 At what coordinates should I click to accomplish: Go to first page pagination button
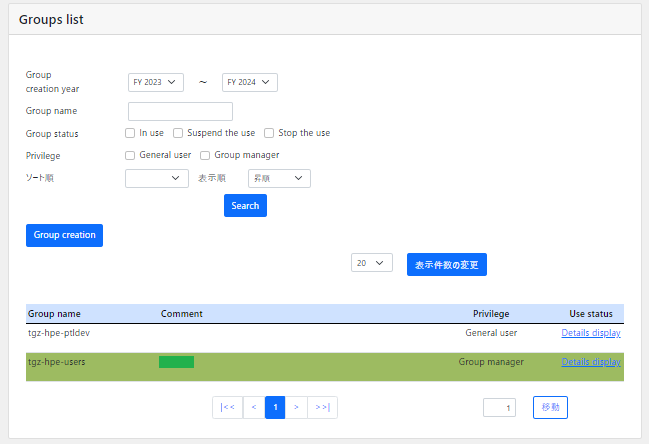coord(227,407)
